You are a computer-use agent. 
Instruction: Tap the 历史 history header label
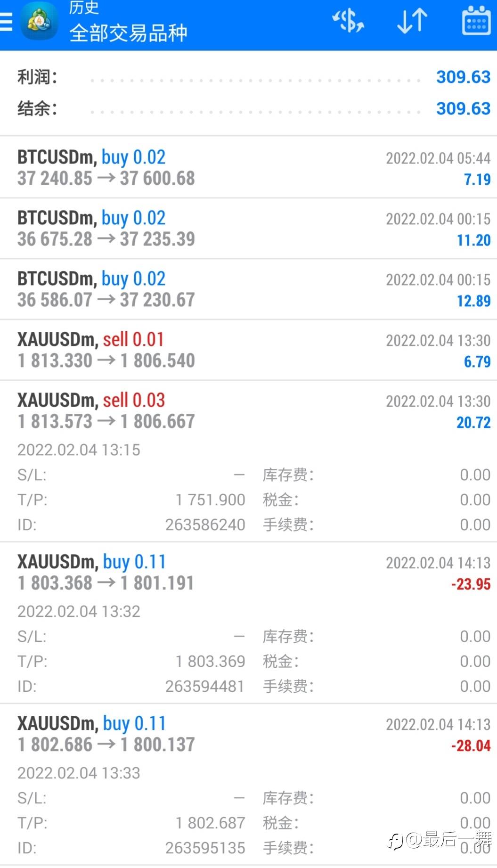click(84, 8)
